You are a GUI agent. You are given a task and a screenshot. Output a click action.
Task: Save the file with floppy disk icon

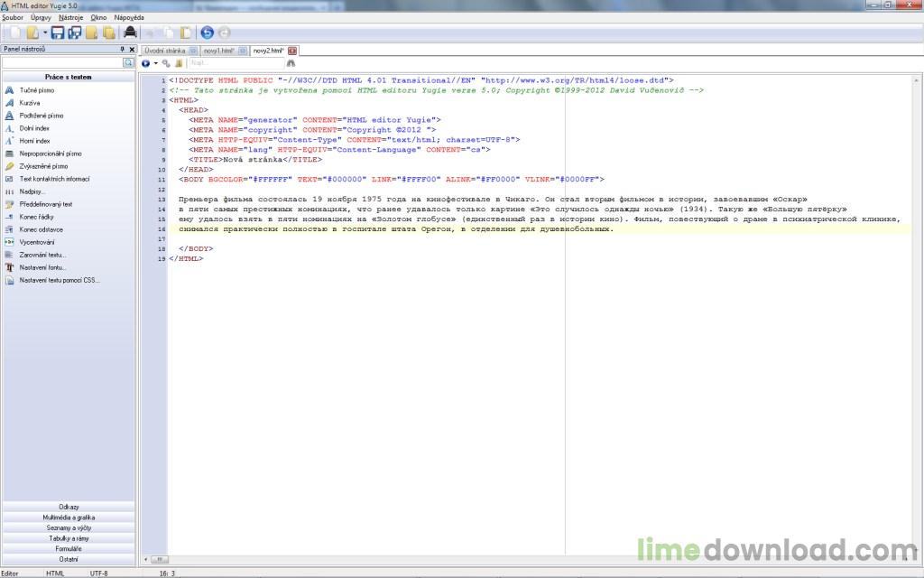click(x=57, y=33)
